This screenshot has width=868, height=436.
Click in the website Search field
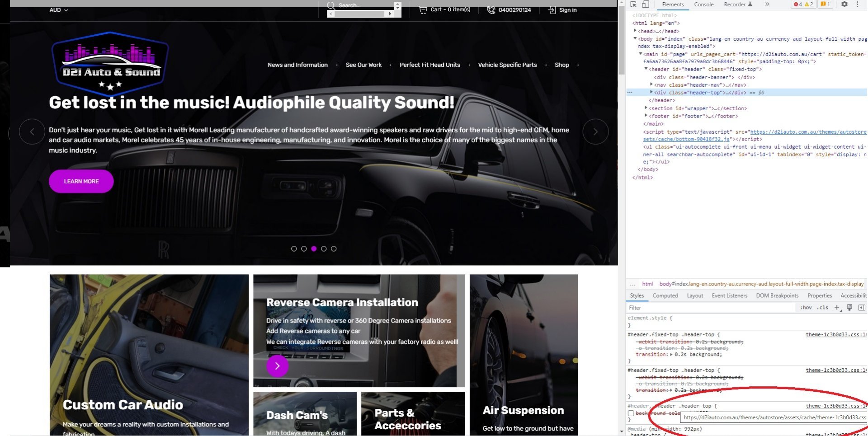pos(360,5)
